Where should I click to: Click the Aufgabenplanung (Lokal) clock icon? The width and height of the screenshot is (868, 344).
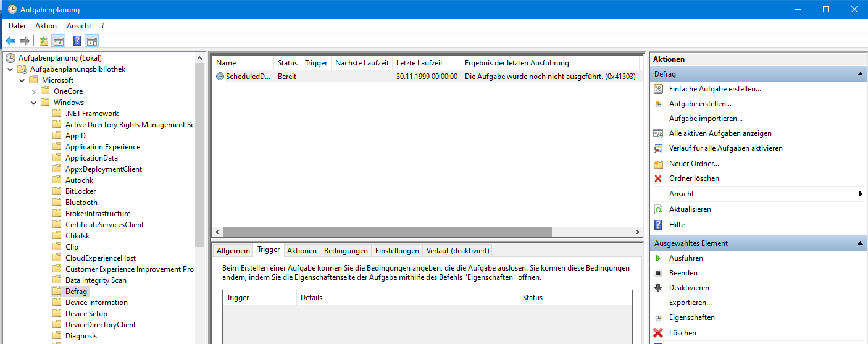point(10,58)
